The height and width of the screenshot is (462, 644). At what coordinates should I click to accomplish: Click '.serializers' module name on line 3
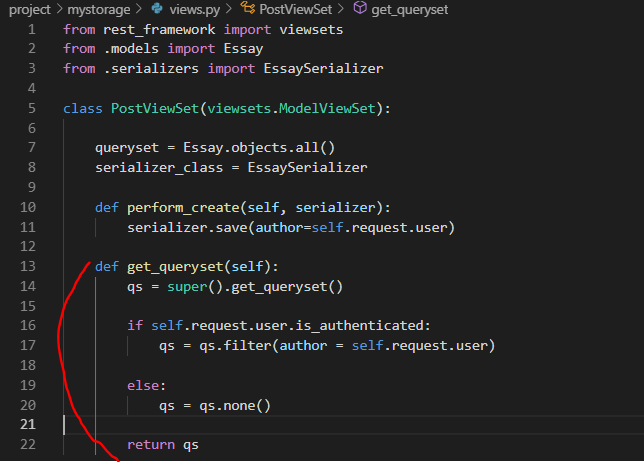[x=151, y=68]
